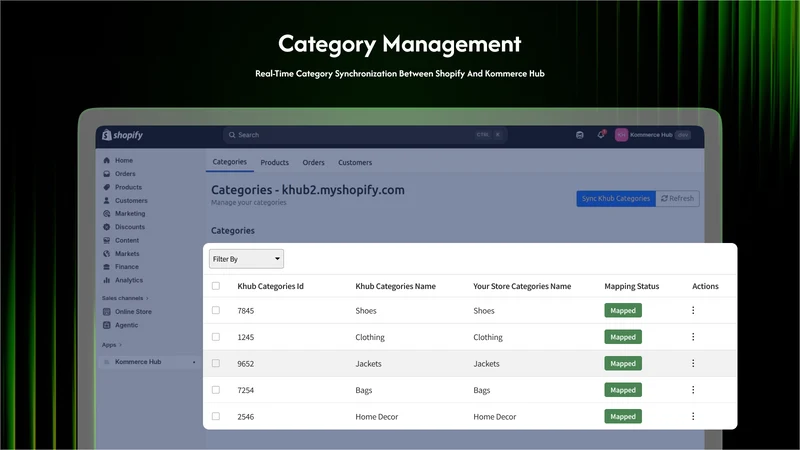The height and width of the screenshot is (450, 800).
Task: Click the Khub Categories Id column header
Action: point(270,286)
